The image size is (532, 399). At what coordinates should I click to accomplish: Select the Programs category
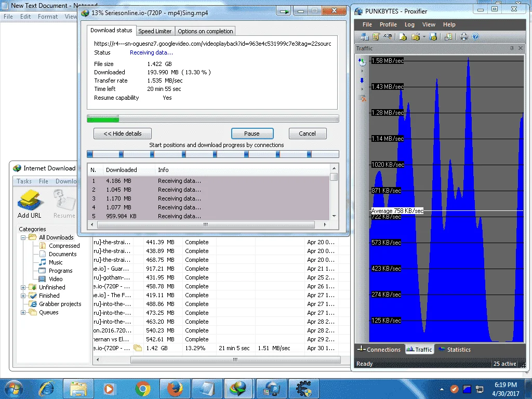[61, 271]
